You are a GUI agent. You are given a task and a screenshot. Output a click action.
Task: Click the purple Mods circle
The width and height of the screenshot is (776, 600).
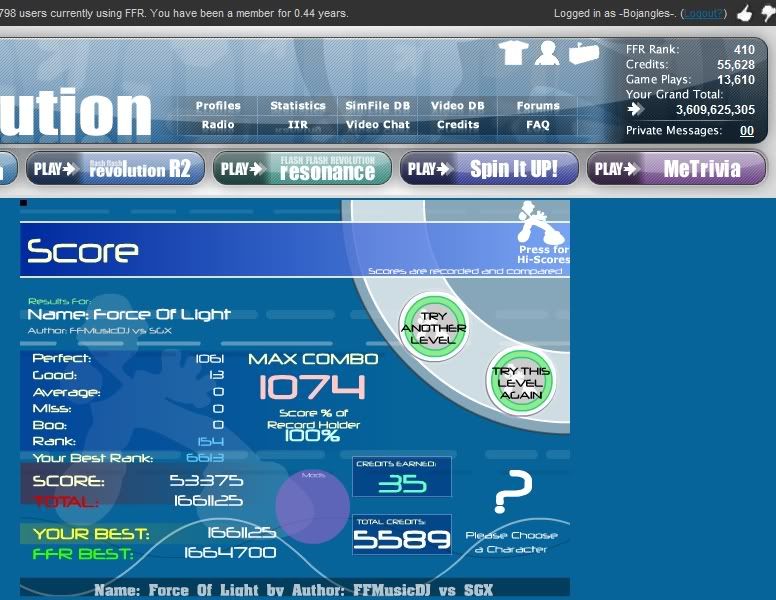tap(311, 506)
